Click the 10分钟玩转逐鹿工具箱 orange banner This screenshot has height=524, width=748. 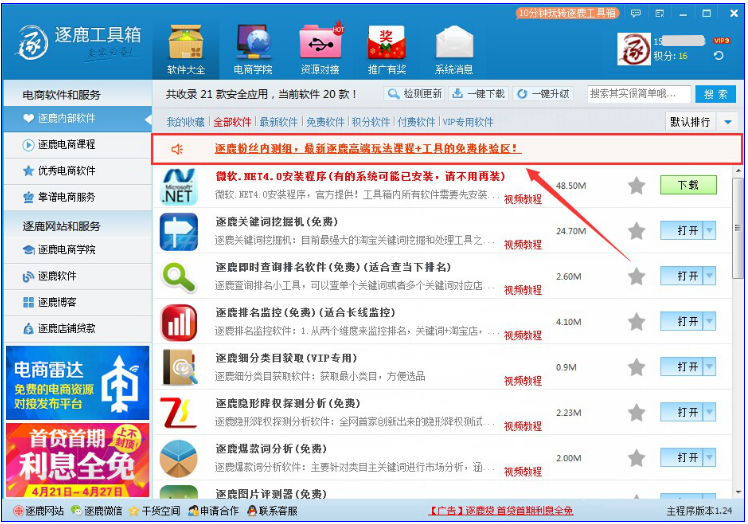pyautogui.click(x=567, y=13)
